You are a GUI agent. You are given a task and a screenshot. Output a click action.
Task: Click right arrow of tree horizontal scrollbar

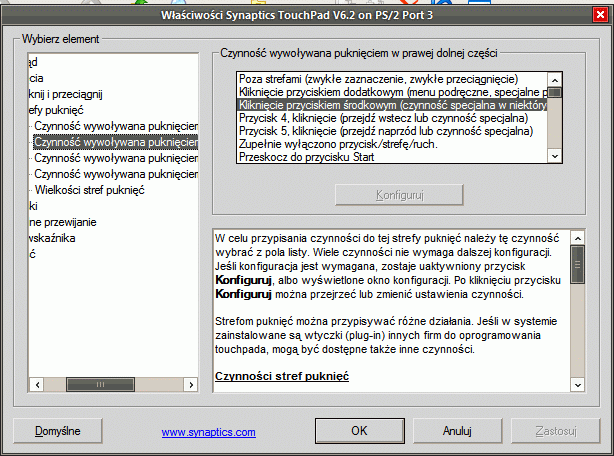click(191, 385)
